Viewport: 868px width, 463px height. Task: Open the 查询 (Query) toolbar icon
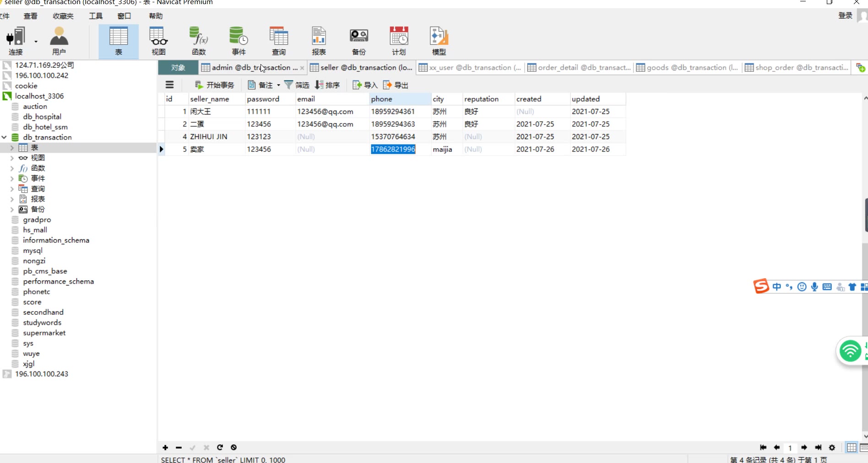[278, 41]
